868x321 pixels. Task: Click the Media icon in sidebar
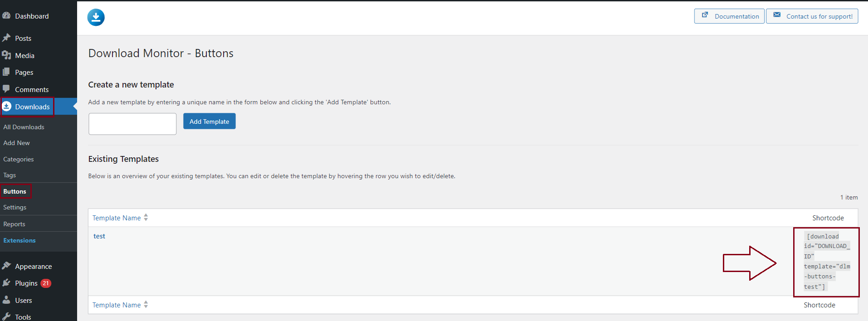tap(6, 55)
